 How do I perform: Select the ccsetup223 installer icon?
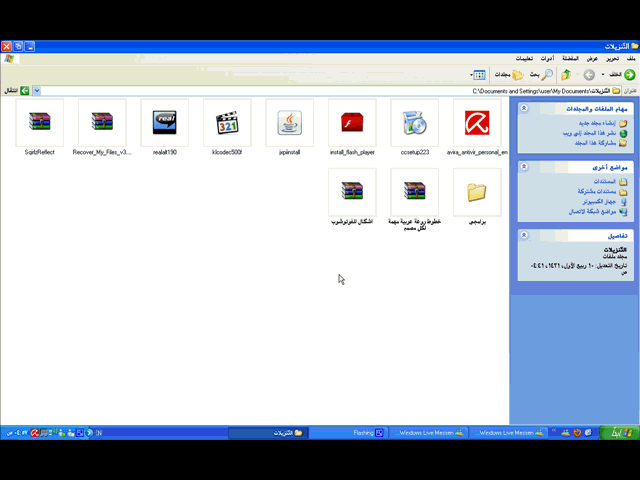tap(415, 122)
